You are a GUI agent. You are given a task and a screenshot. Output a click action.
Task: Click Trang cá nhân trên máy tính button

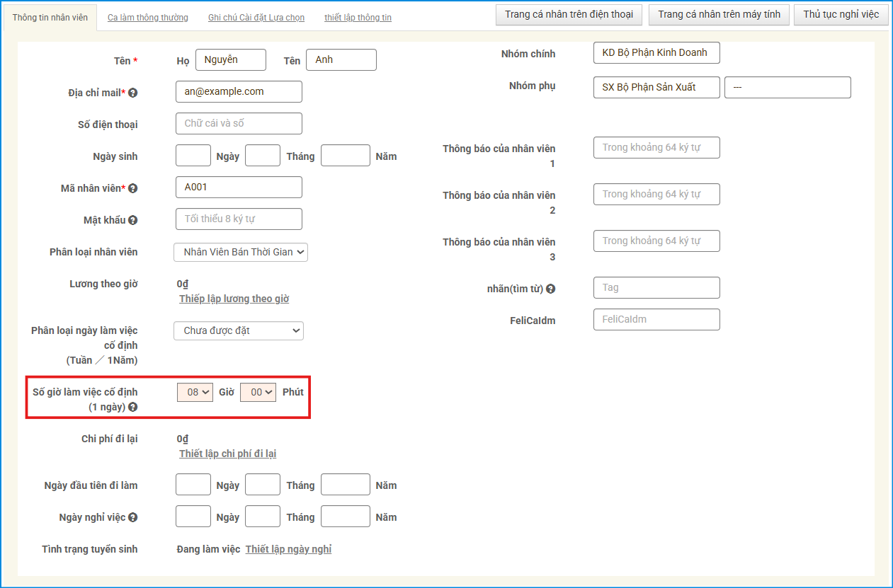(x=719, y=14)
